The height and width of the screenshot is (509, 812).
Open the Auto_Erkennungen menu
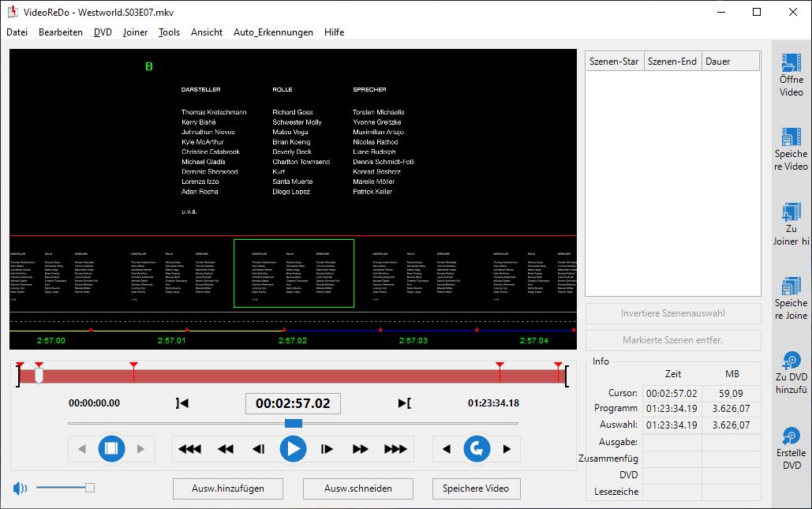273,32
